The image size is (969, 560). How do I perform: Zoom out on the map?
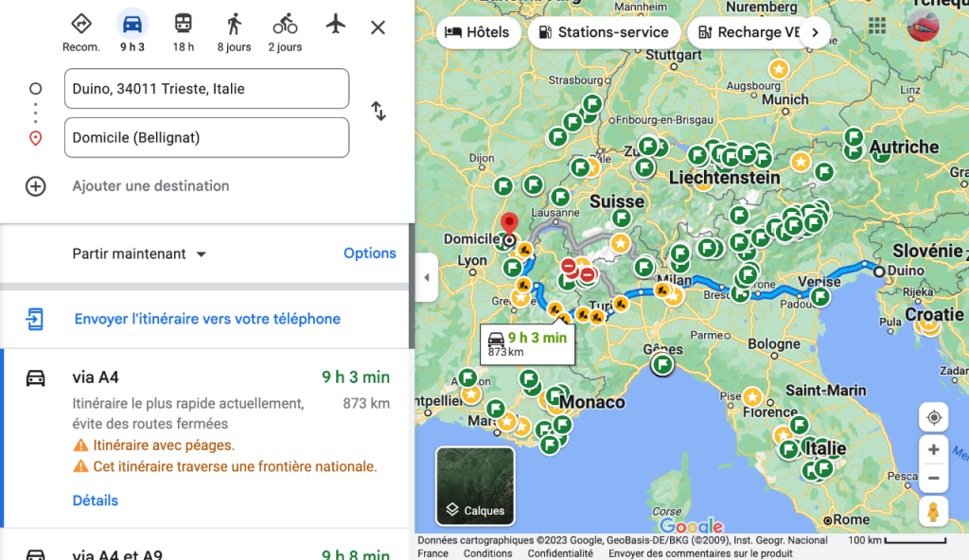(934, 478)
